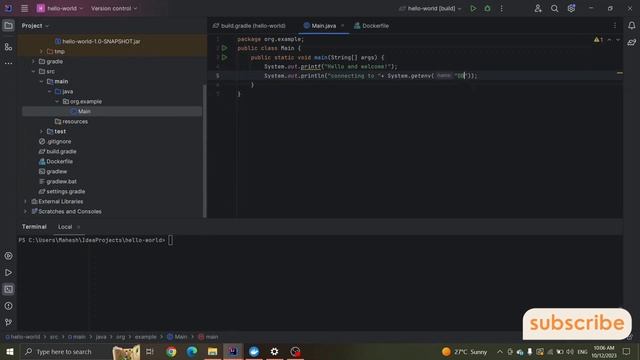Click the Project panel vertical scrollbar

coord(204,151)
